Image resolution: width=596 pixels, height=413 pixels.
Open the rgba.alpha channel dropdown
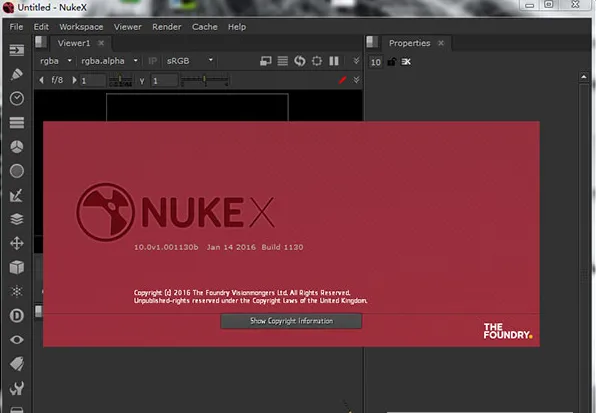click(x=109, y=61)
